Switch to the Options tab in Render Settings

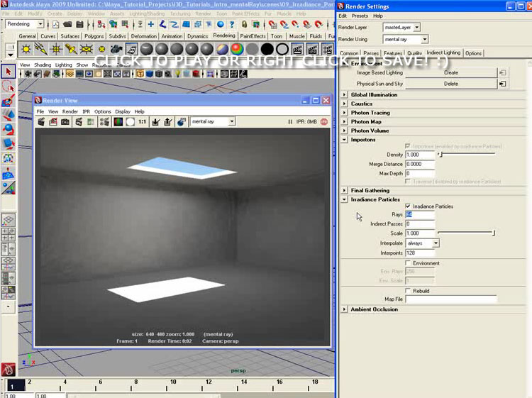click(x=473, y=53)
